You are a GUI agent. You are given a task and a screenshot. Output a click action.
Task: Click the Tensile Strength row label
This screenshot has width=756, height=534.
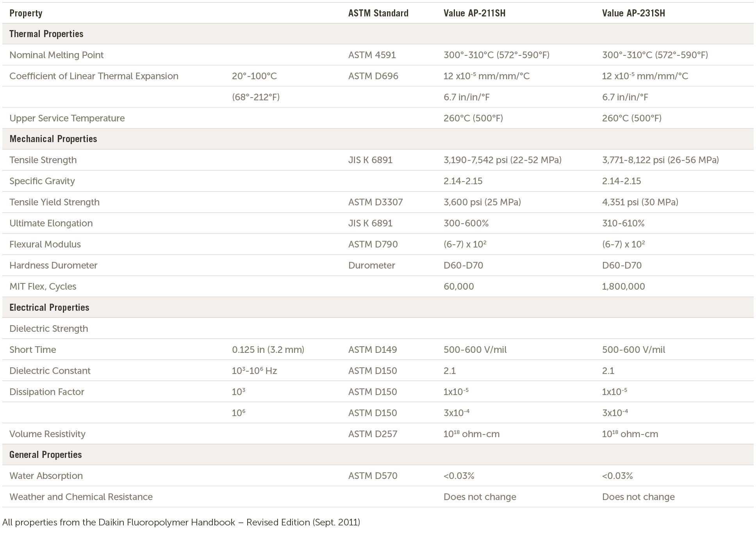pos(43,160)
